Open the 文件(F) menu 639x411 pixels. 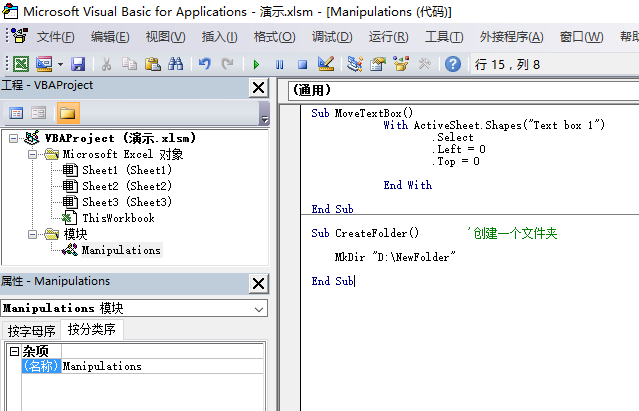coord(55,37)
